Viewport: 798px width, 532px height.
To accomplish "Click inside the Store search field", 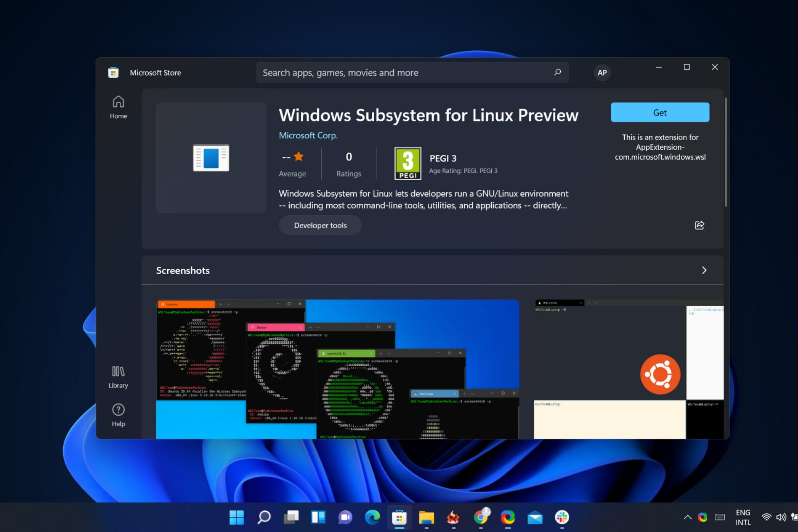I will click(395, 72).
